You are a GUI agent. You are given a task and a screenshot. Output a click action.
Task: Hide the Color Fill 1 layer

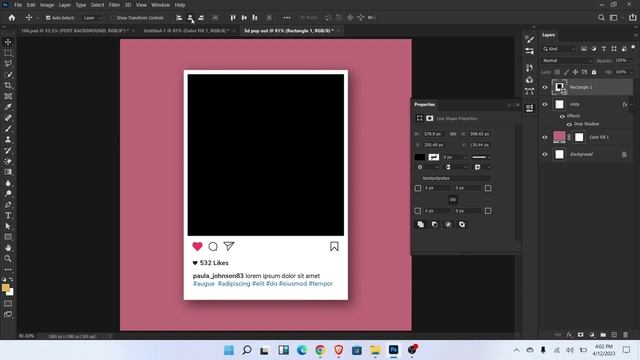pyautogui.click(x=544, y=137)
